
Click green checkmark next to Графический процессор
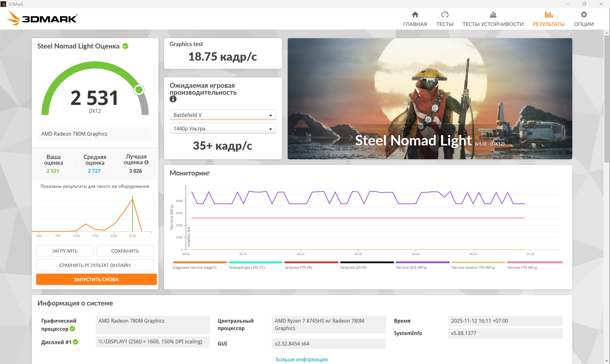pyautogui.click(x=72, y=329)
